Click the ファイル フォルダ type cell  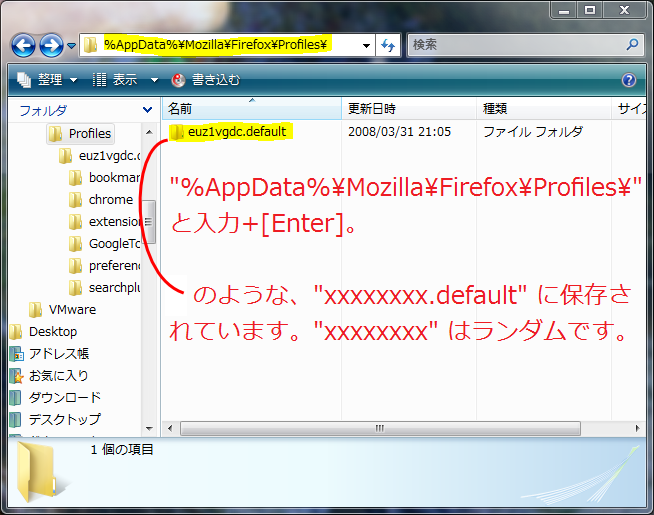pos(533,132)
